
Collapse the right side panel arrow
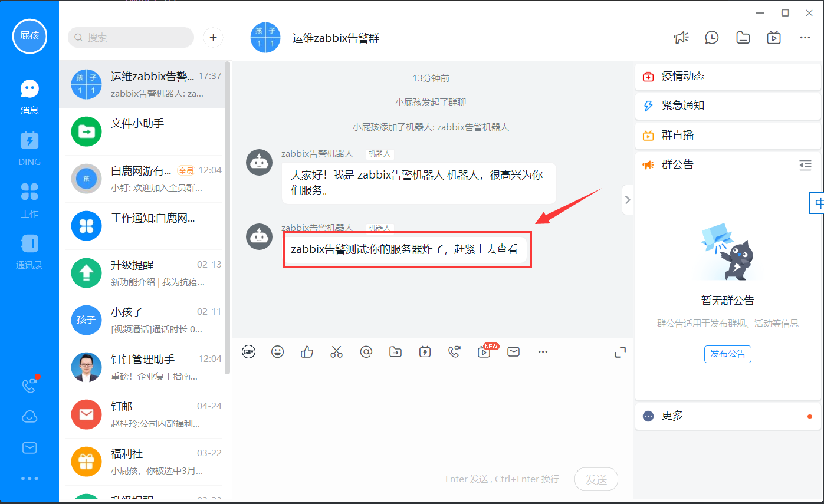pos(628,200)
